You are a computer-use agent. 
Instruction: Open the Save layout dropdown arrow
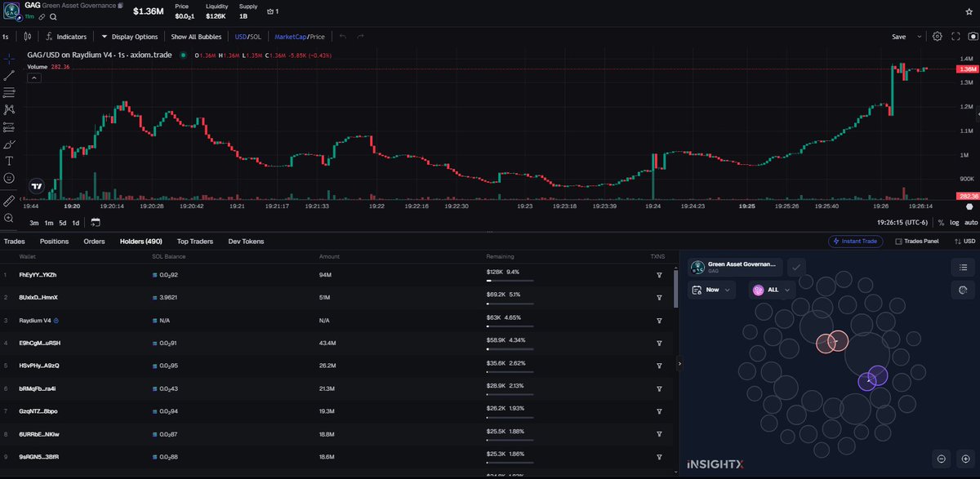point(920,37)
